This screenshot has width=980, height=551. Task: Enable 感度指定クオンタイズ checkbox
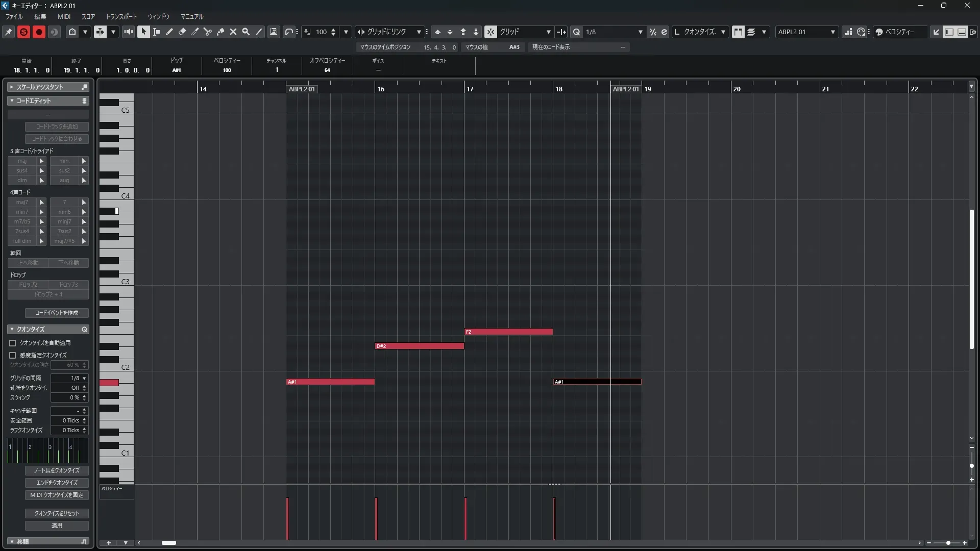pos(13,355)
